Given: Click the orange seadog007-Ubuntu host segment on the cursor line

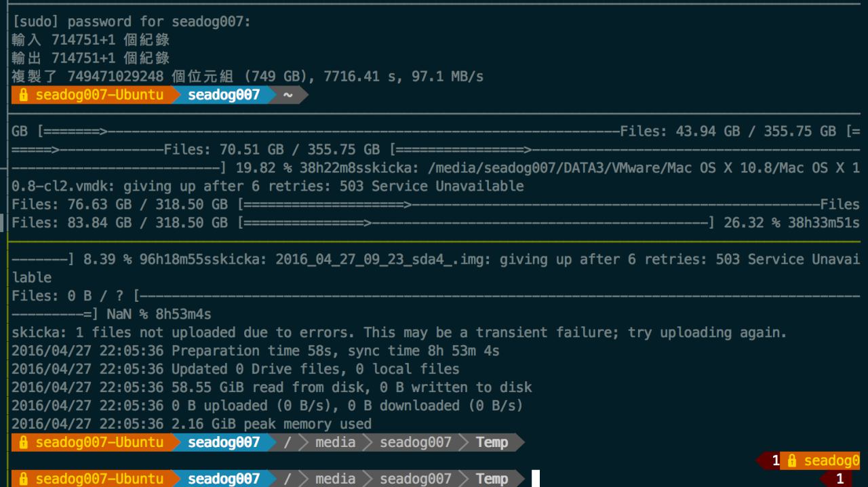Looking at the screenshot, I should pyautogui.click(x=91, y=479).
